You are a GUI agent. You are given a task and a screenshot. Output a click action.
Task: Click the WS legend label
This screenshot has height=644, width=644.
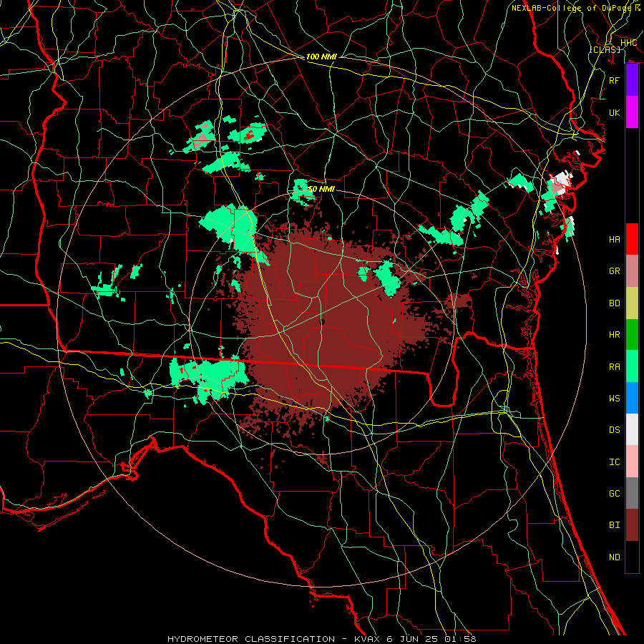click(x=615, y=399)
